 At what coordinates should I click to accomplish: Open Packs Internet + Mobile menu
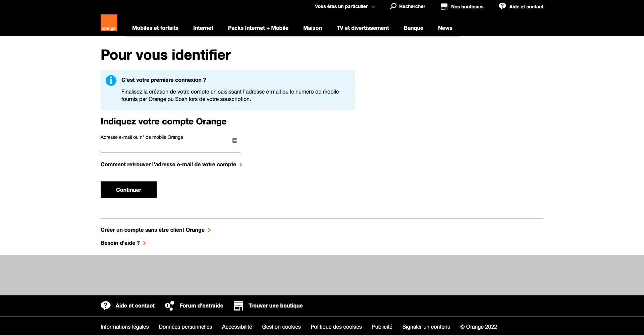click(258, 28)
